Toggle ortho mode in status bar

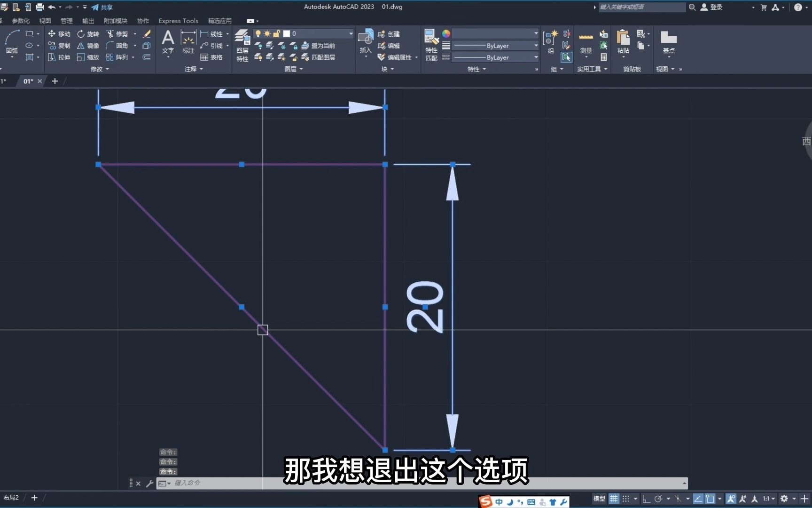pyautogui.click(x=647, y=499)
